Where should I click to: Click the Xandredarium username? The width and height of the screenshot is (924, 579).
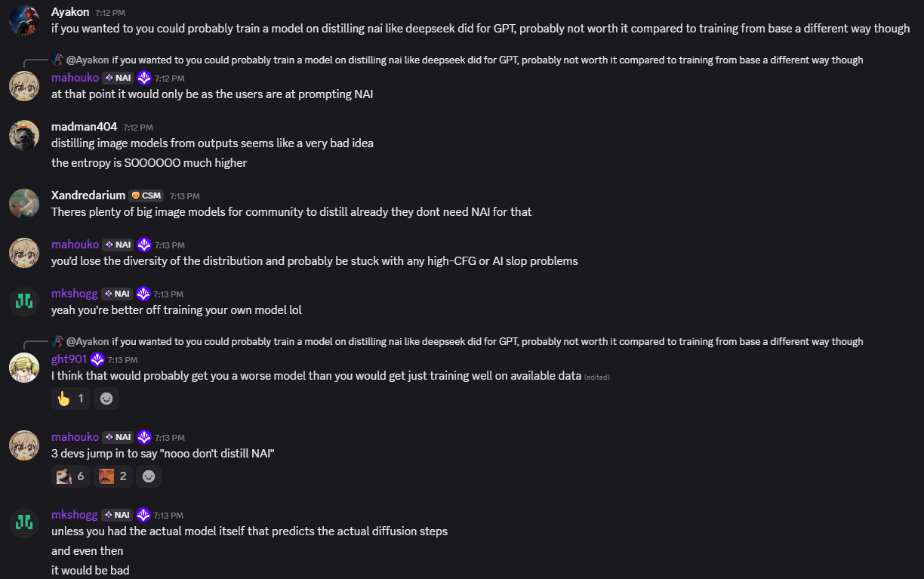(88, 195)
